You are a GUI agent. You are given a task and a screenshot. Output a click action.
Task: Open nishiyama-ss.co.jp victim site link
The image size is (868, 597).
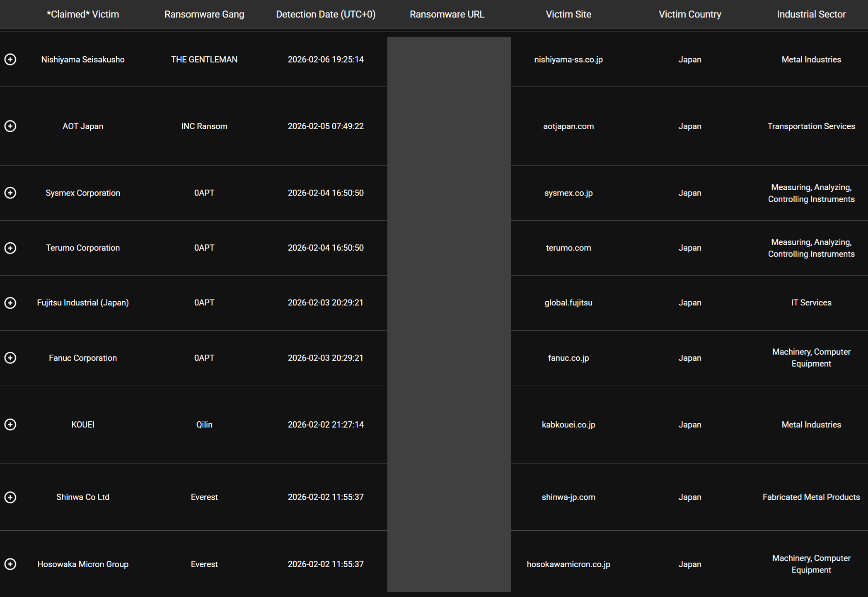[568, 60]
